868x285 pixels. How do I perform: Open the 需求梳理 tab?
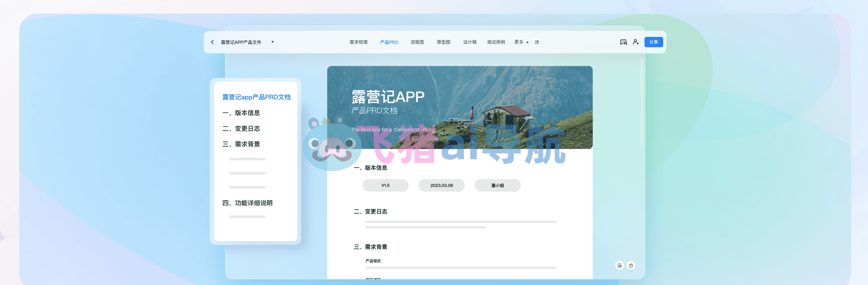pyautogui.click(x=358, y=42)
